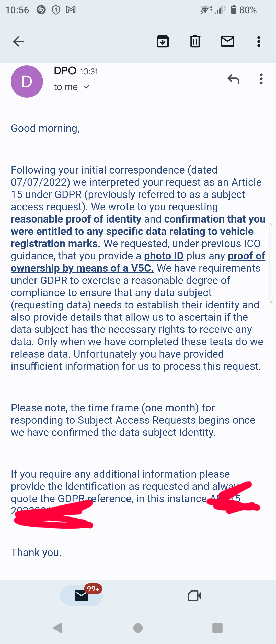The image size is (276, 644).
Task: Open the 'photo ID' link
Action: pos(164,256)
